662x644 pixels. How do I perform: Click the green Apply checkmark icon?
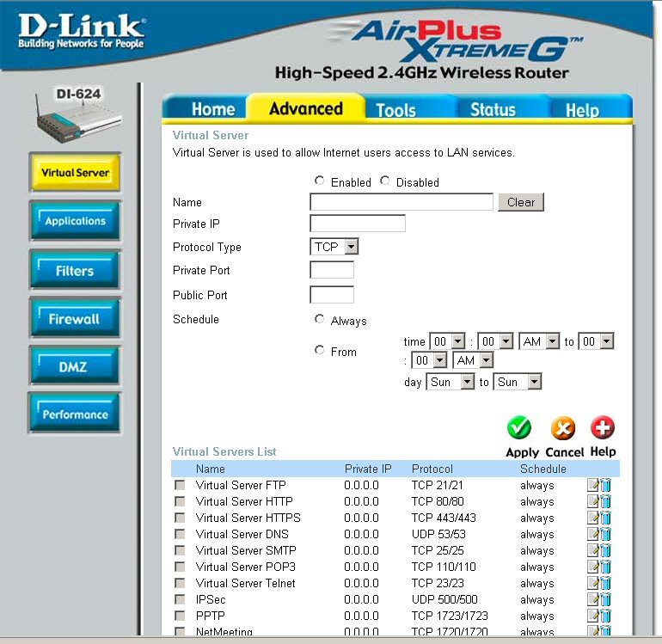click(519, 428)
